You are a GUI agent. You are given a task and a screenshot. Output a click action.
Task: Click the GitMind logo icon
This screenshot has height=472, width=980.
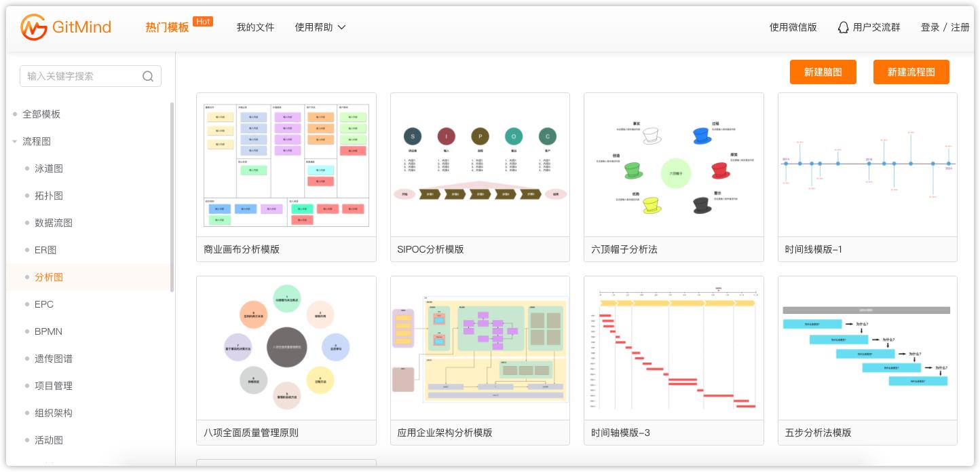(x=33, y=27)
